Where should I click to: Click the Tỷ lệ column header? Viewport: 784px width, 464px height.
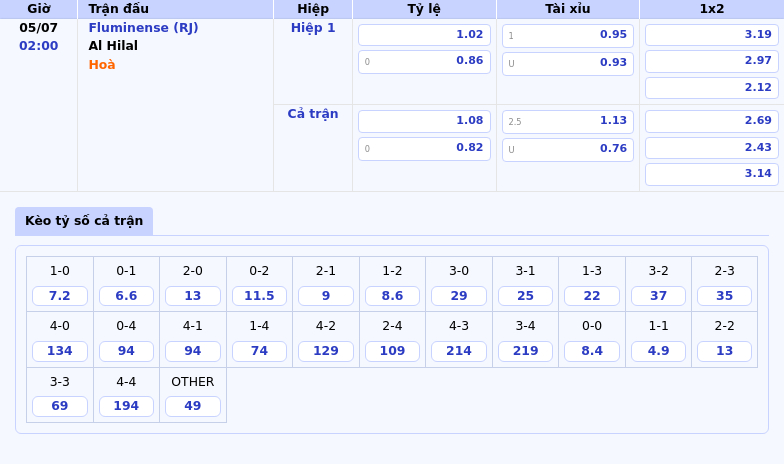pyautogui.click(x=424, y=9)
